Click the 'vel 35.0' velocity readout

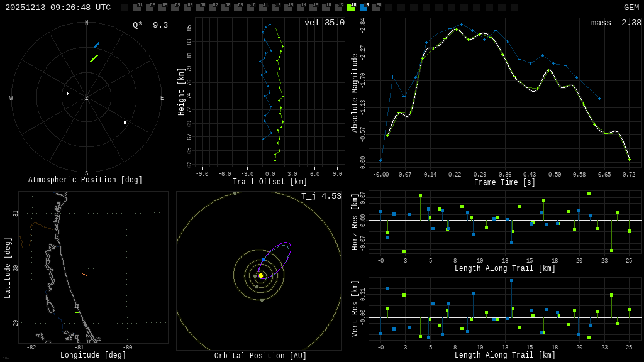coord(324,23)
